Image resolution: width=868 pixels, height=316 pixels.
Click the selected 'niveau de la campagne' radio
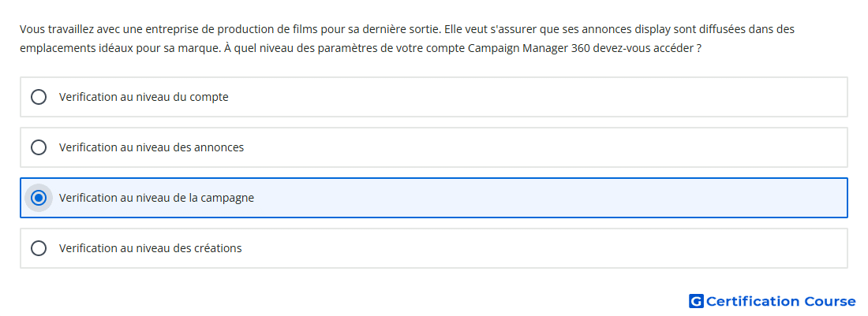[38, 198]
